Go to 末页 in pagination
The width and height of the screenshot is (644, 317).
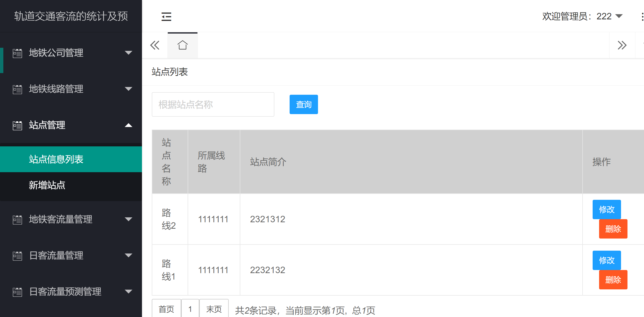pos(214,309)
